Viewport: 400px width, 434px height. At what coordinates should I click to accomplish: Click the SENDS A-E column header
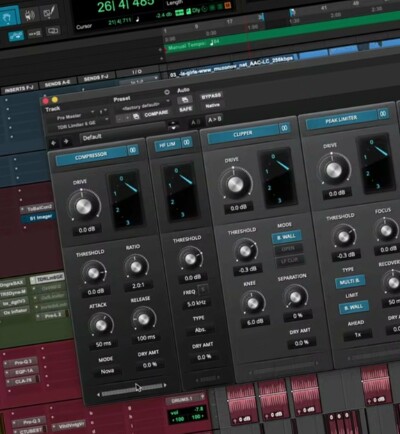[57, 83]
